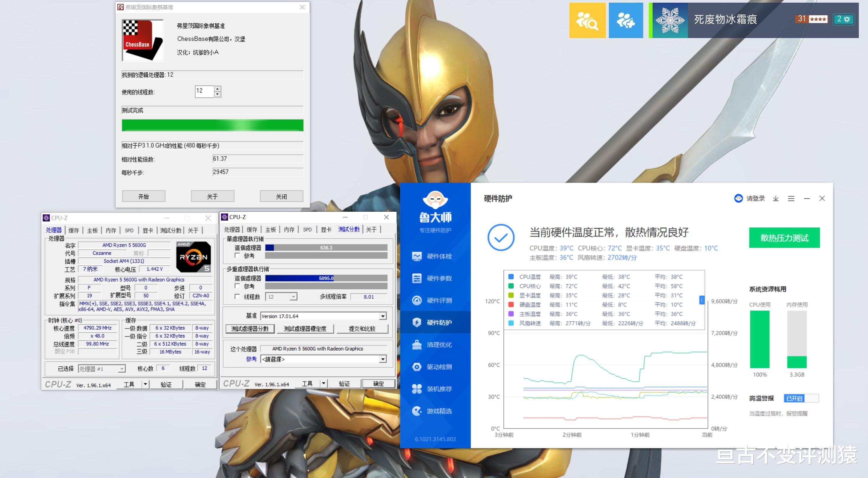
Task: Click 提交和比较 button
Action: click(x=362, y=329)
